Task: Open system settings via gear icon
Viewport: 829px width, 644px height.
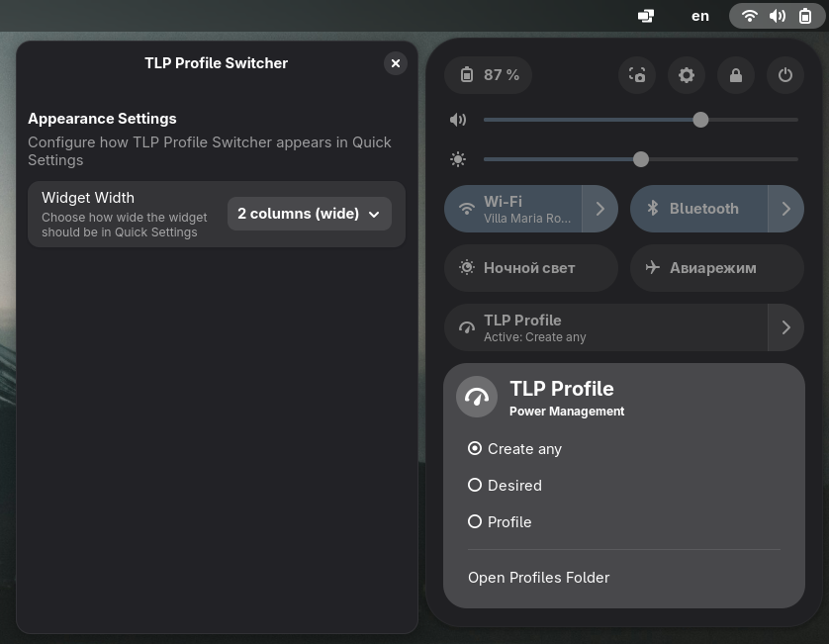Action: tap(687, 75)
